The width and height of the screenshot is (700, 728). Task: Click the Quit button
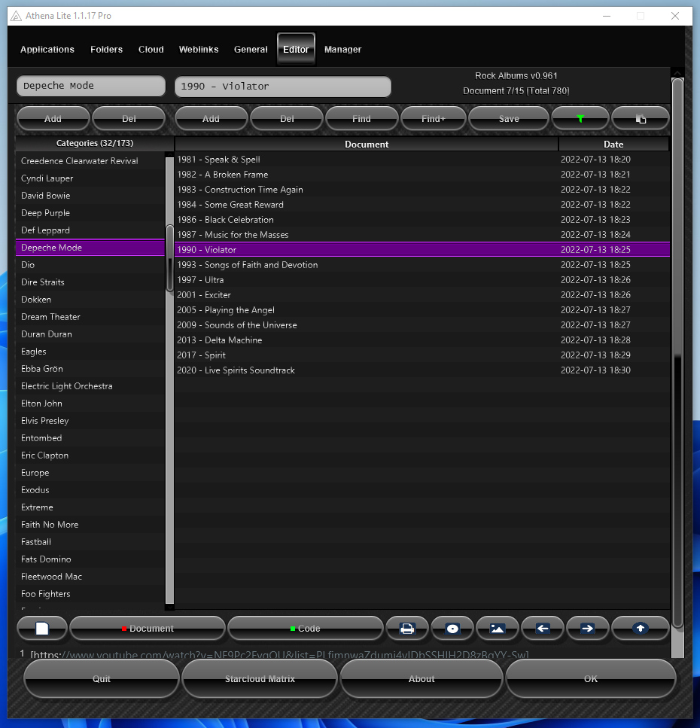tap(101, 678)
